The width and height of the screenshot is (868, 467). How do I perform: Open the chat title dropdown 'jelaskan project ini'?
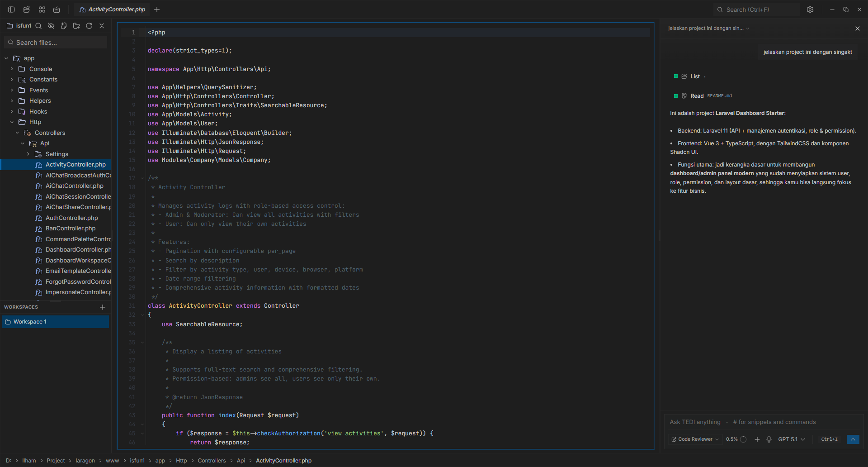708,29
